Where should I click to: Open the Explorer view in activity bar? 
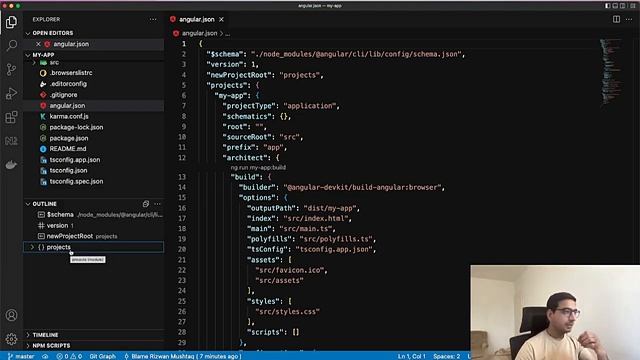tap(11, 22)
